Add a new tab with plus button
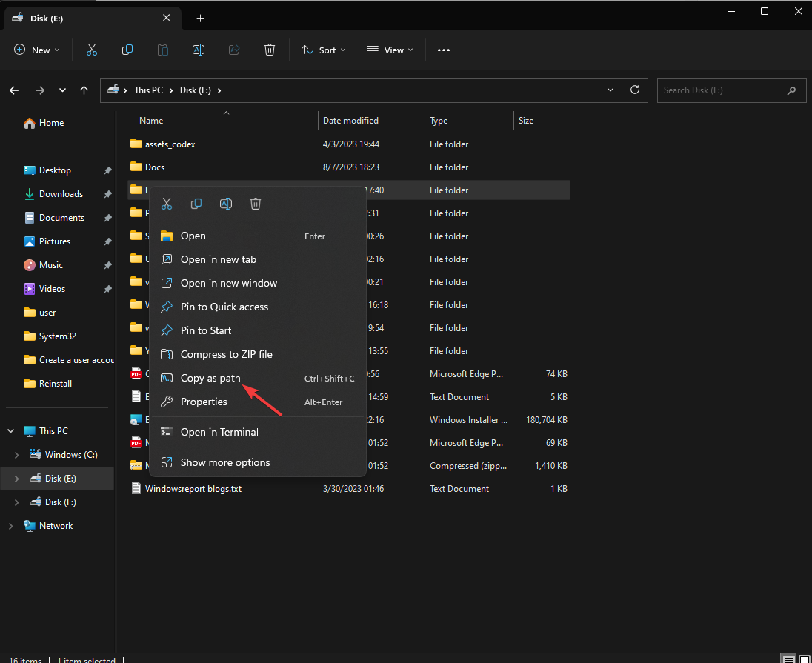This screenshot has height=663, width=812. [201, 19]
